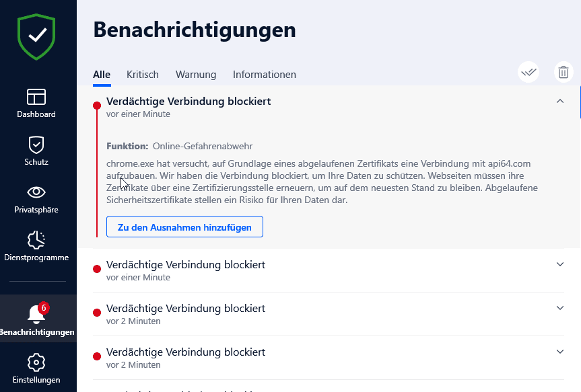Click Zu den Ausnahmen hinzufügen button

click(184, 227)
